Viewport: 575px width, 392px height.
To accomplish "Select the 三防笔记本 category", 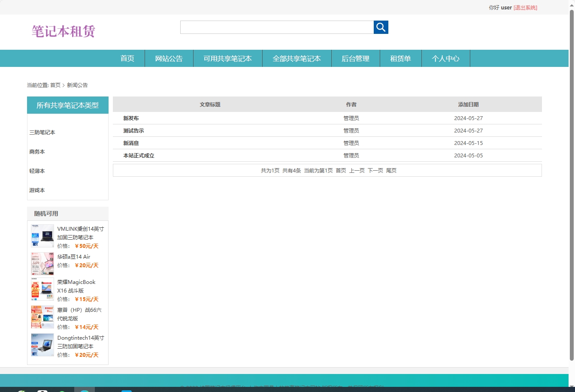I will 42,133.
